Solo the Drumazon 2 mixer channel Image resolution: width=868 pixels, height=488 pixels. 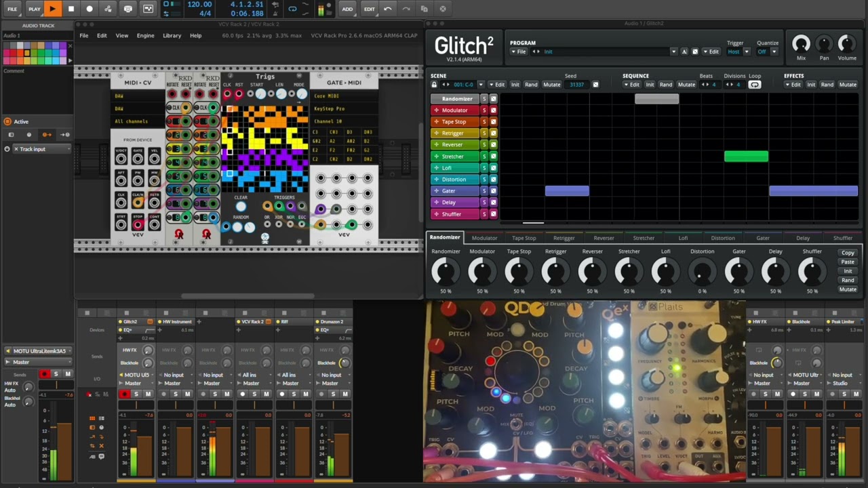333,394
